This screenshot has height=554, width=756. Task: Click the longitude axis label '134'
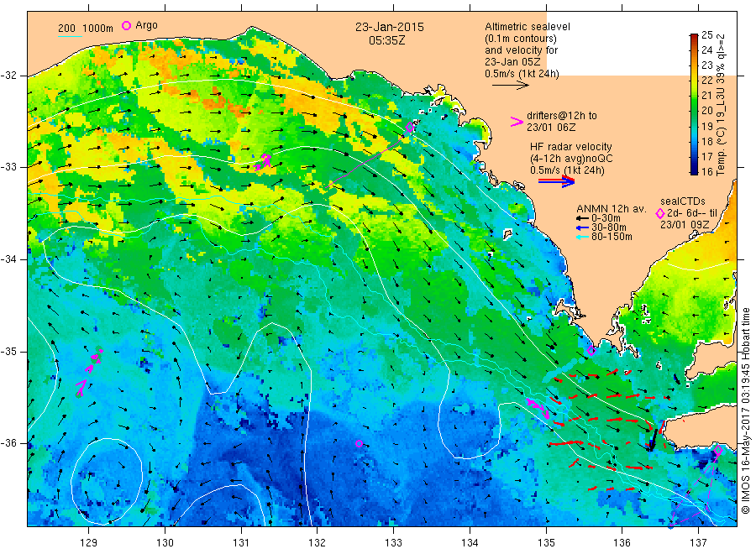tap(470, 543)
